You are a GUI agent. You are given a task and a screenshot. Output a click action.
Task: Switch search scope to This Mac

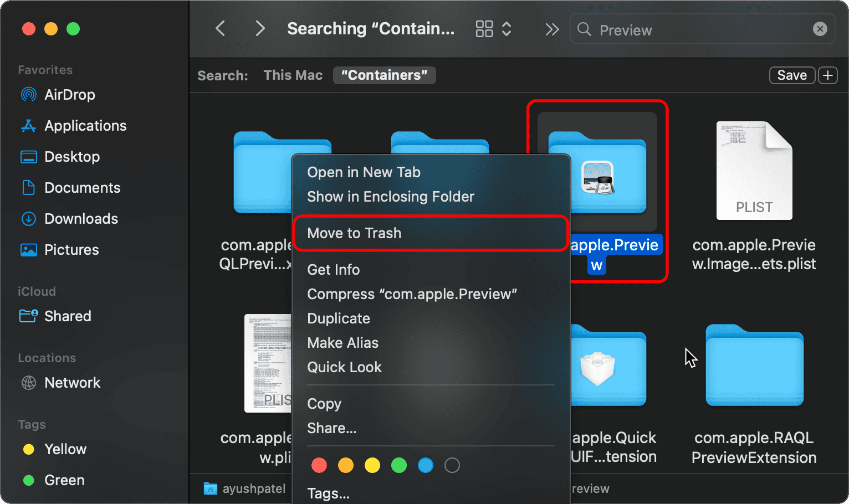point(293,75)
